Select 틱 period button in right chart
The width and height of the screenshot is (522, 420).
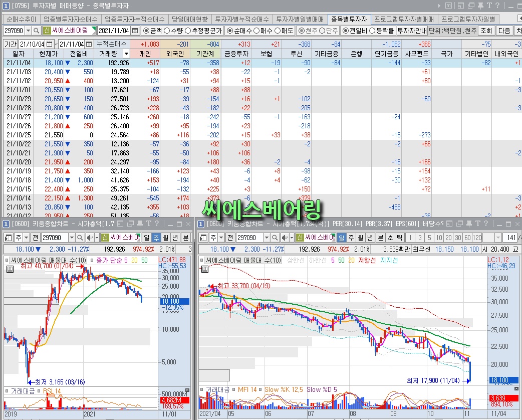[399, 238]
